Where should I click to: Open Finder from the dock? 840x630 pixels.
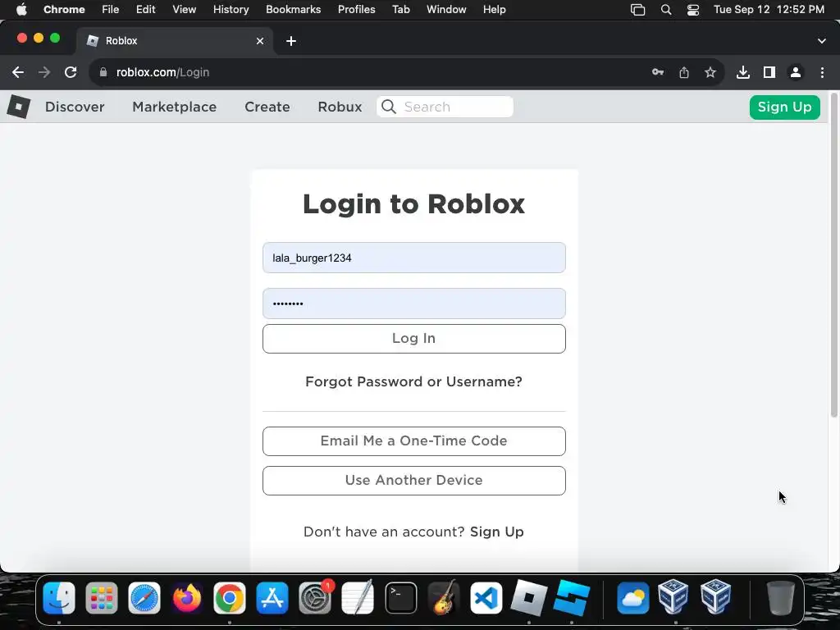click(x=59, y=598)
